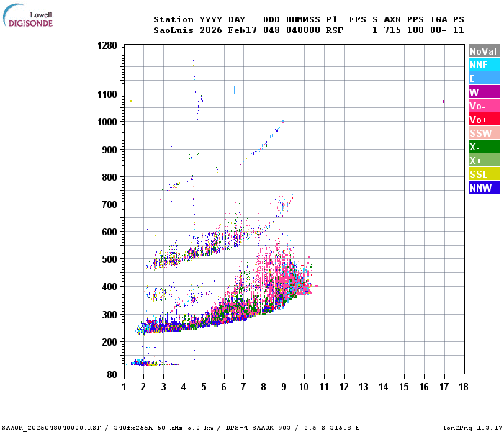Click the HHMMSS column header

[x=303, y=19]
